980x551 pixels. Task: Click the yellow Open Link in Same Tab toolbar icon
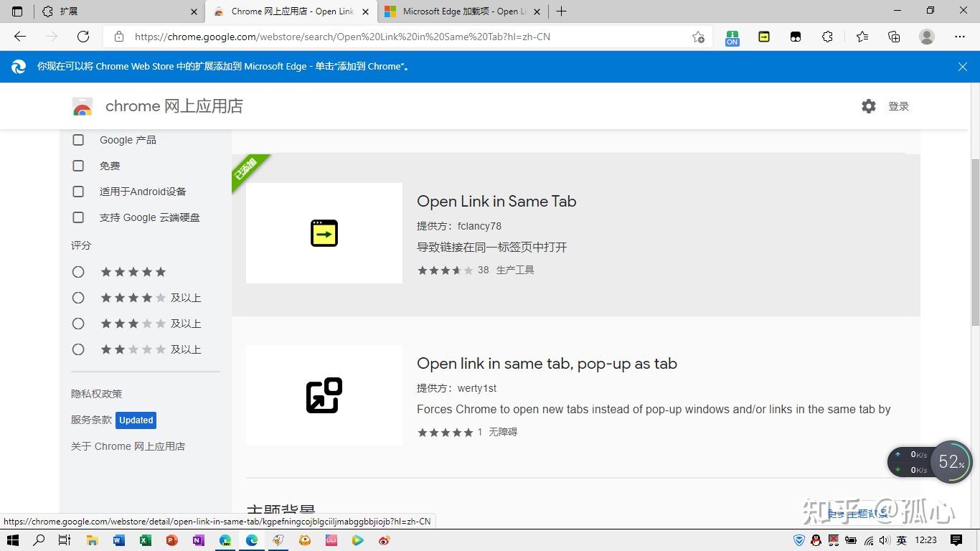tap(764, 37)
